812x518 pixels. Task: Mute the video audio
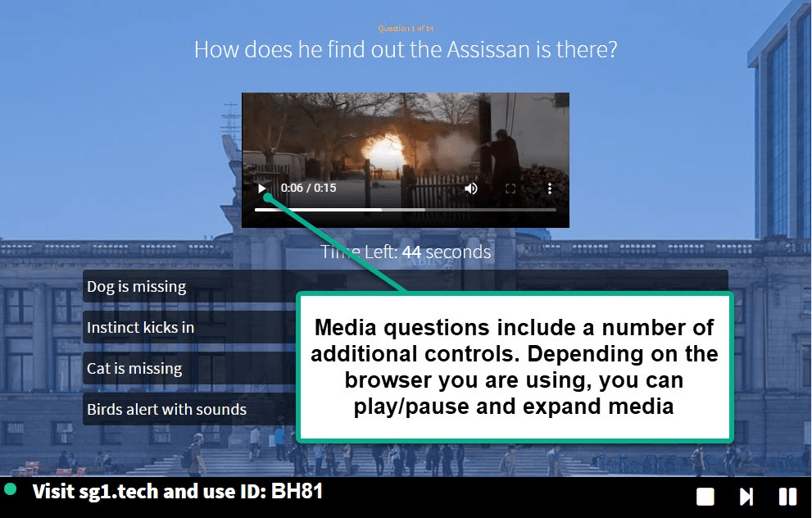point(470,188)
